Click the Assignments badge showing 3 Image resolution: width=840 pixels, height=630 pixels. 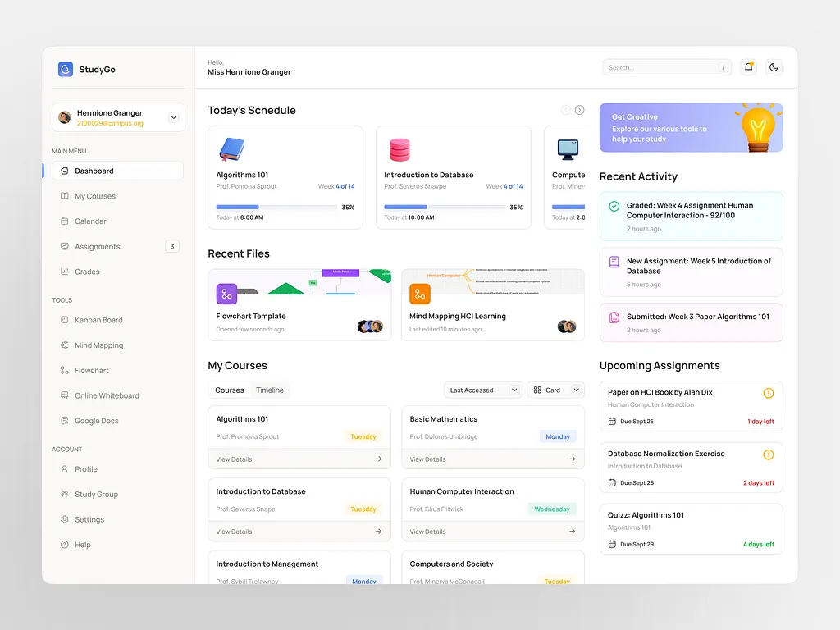coord(172,246)
